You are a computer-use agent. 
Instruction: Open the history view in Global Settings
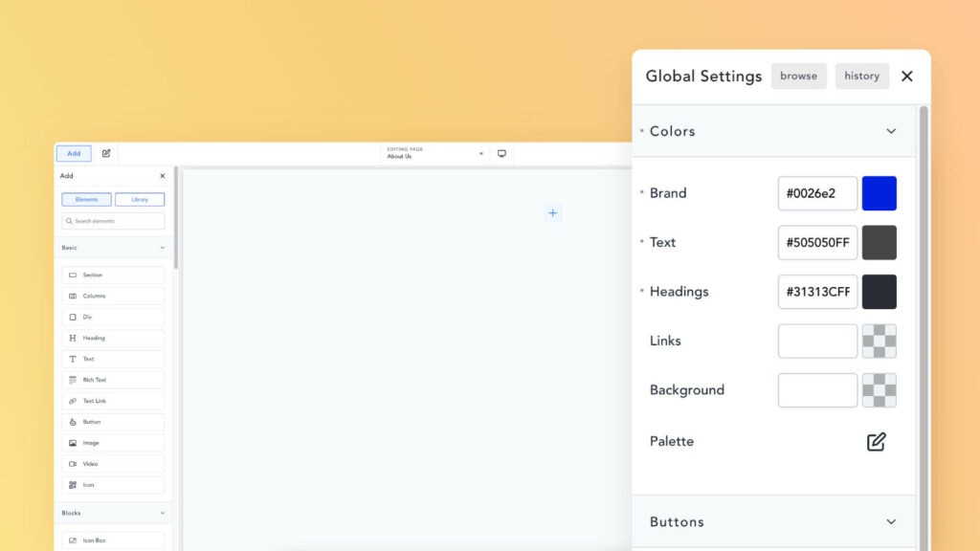tap(861, 77)
